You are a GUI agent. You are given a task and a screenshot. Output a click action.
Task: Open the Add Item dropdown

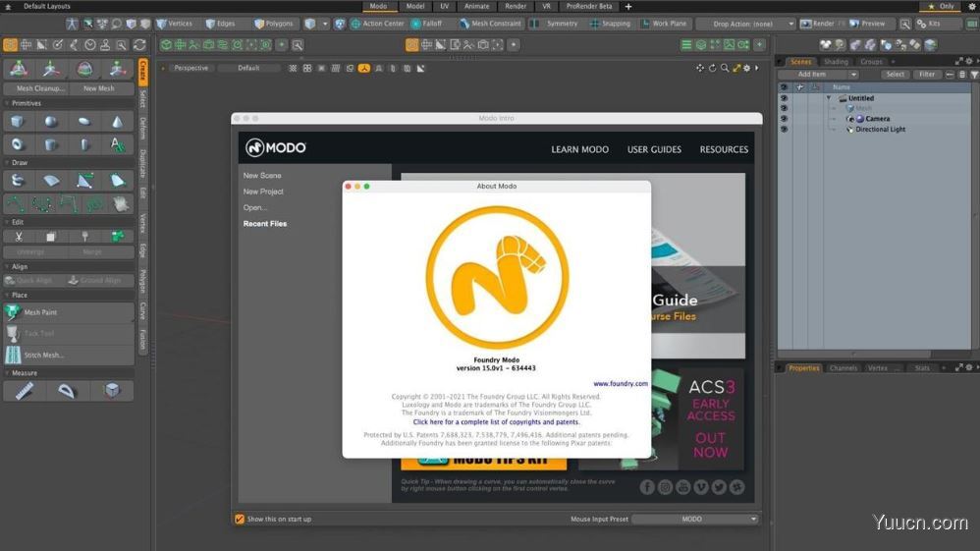click(818, 75)
